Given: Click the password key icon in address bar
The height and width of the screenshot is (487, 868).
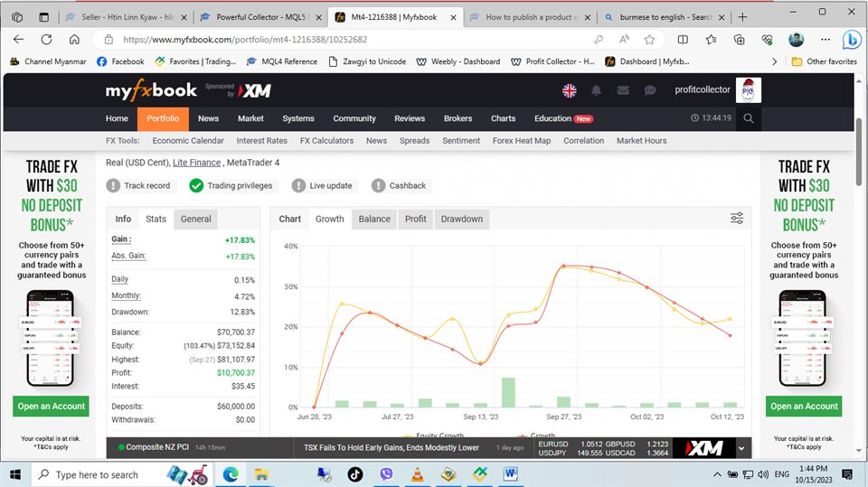Looking at the screenshot, I should pyautogui.click(x=599, y=39).
